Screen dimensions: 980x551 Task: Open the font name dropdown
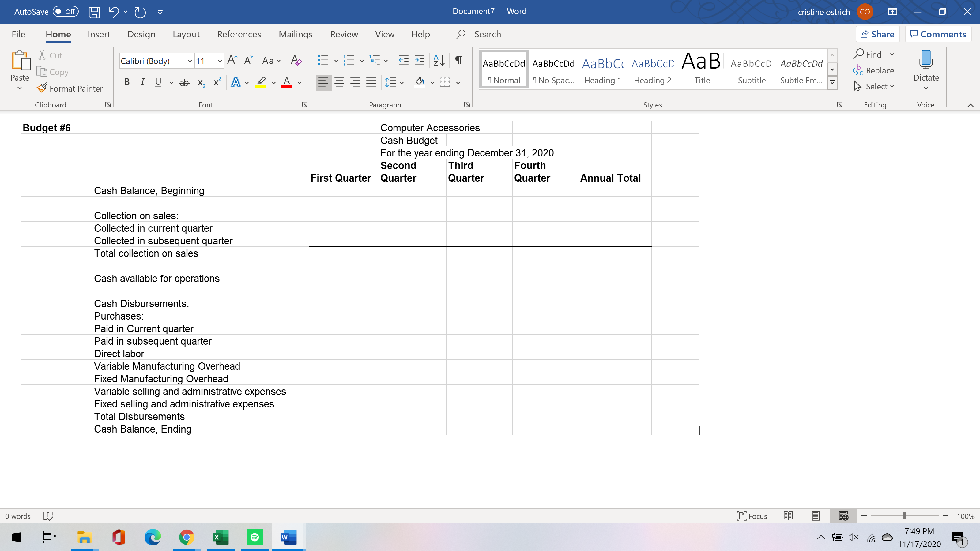(189, 61)
